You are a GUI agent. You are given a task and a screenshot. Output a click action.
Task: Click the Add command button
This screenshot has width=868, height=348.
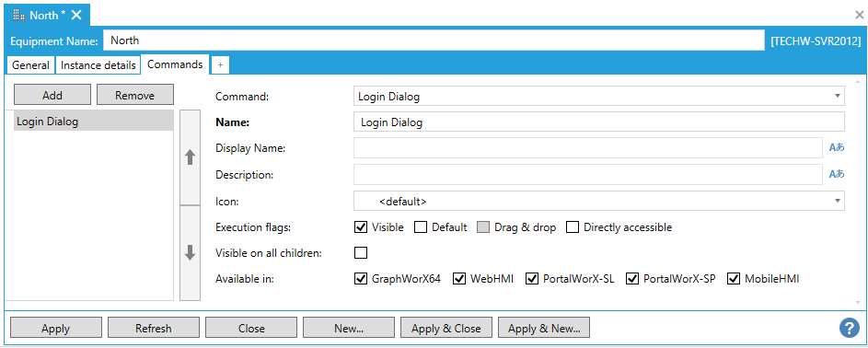(52, 95)
